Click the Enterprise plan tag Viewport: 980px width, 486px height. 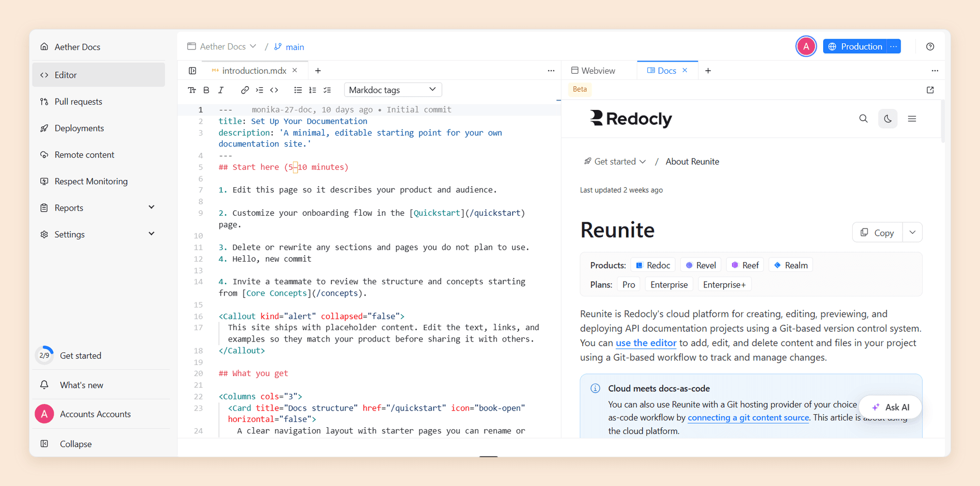pyautogui.click(x=669, y=285)
